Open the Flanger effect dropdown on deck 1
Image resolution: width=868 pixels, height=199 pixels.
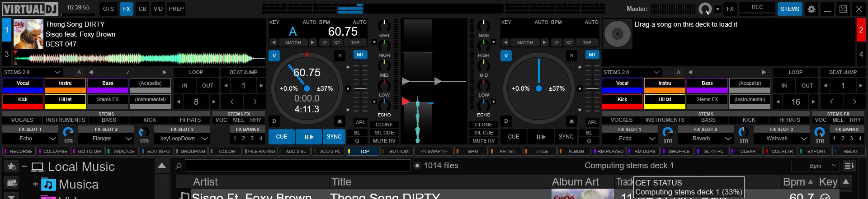[106, 139]
